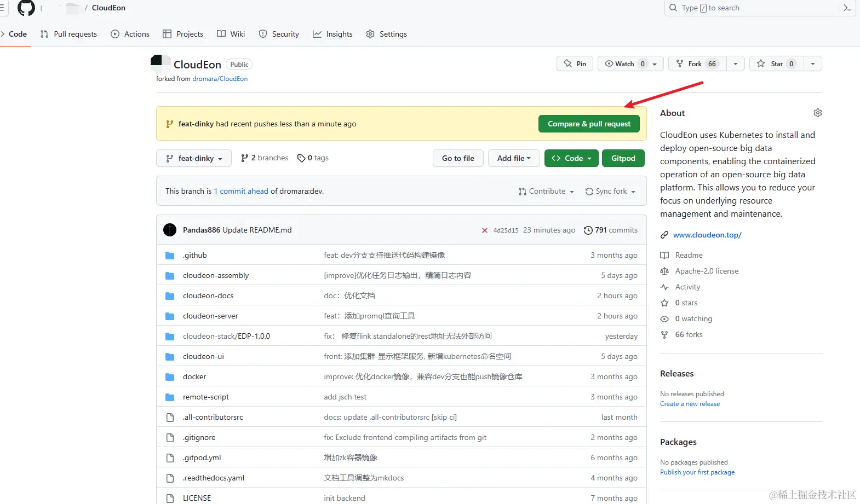Open the Actions tab
This screenshot has width=860, height=504.
point(130,34)
